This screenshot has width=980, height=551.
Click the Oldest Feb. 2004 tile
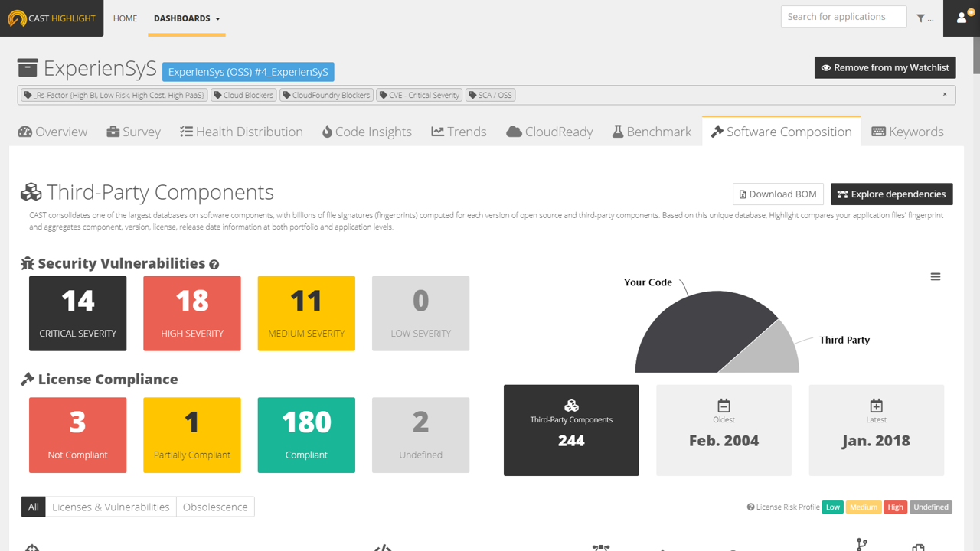(x=724, y=430)
